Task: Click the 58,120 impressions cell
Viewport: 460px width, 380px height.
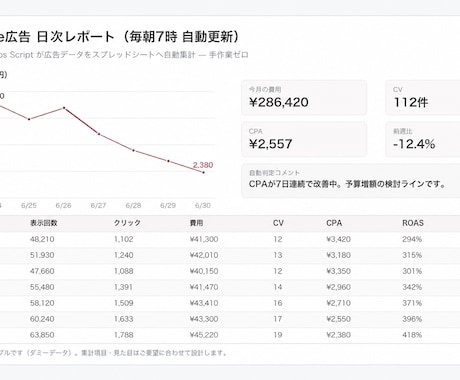Action: [x=42, y=303]
